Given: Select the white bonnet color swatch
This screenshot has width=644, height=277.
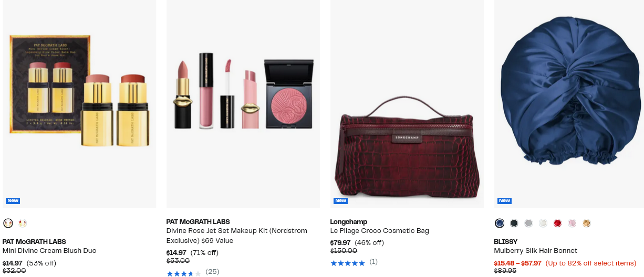Looking at the screenshot, I should pos(543,223).
